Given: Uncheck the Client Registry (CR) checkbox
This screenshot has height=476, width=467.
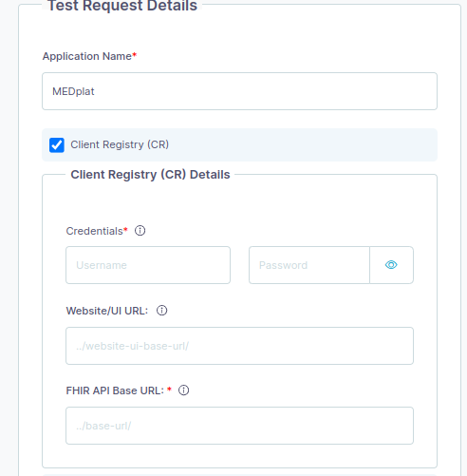Looking at the screenshot, I should pyautogui.click(x=57, y=145).
